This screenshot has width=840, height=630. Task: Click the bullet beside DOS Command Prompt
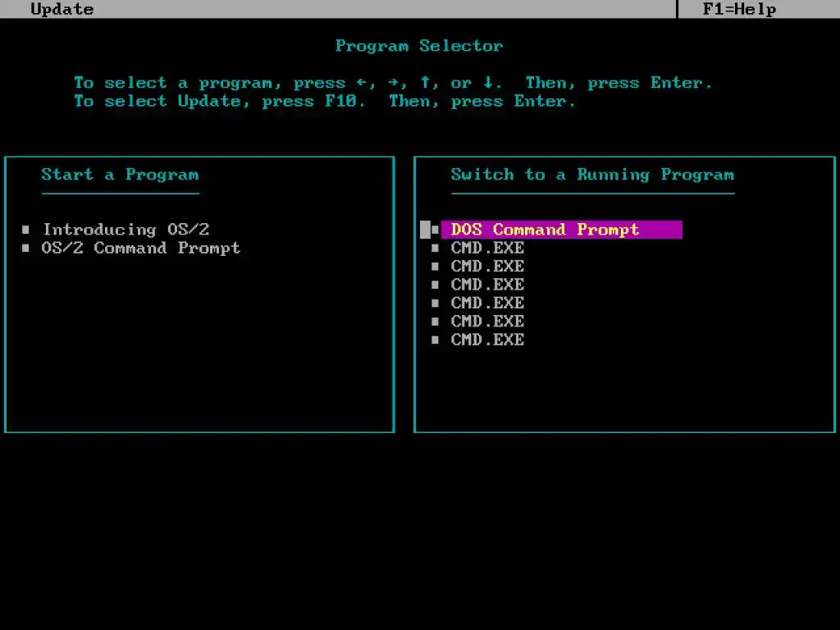click(x=435, y=230)
